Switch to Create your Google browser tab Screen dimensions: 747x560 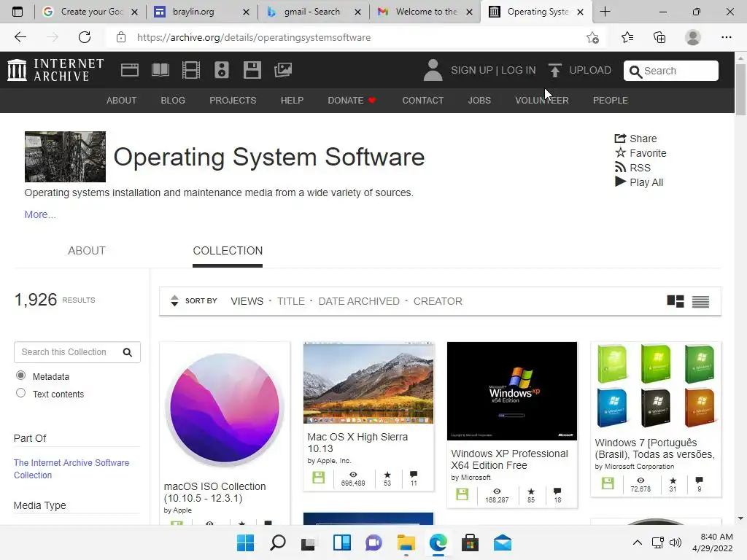click(90, 12)
